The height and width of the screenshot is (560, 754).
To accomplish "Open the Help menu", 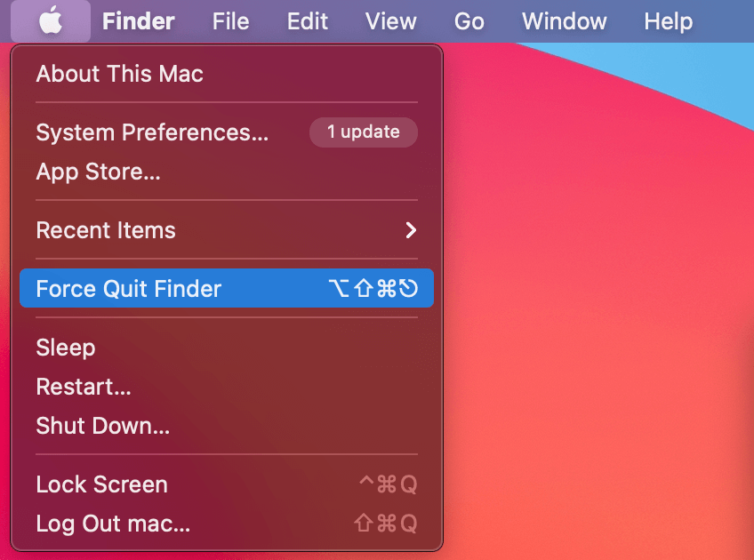I will pyautogui.click(x=668, y=20).
